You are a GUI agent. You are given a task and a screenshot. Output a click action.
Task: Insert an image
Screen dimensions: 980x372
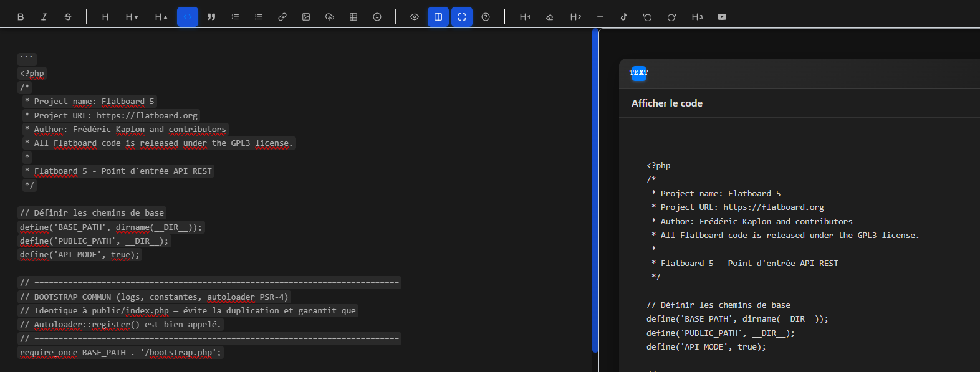(306, 17)
